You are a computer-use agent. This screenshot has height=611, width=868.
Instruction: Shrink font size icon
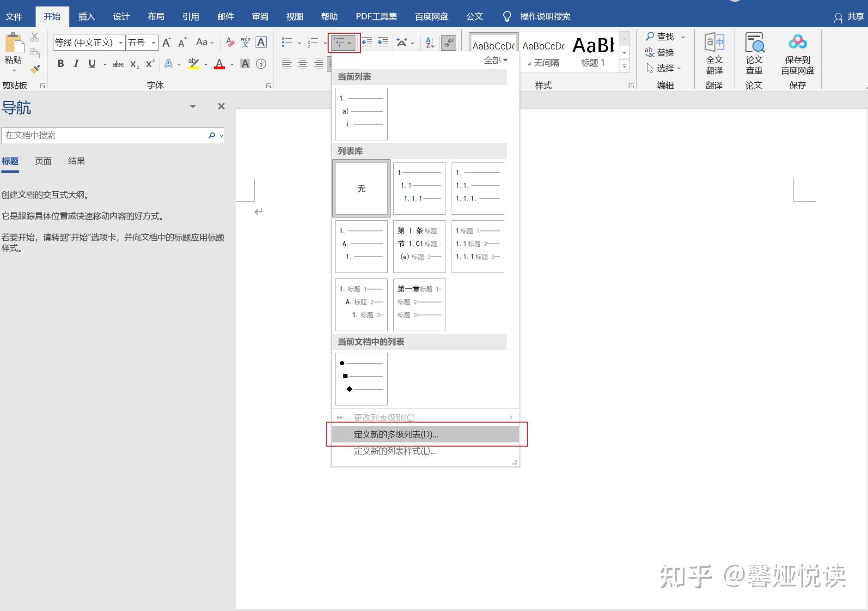[x=182, y=43]
